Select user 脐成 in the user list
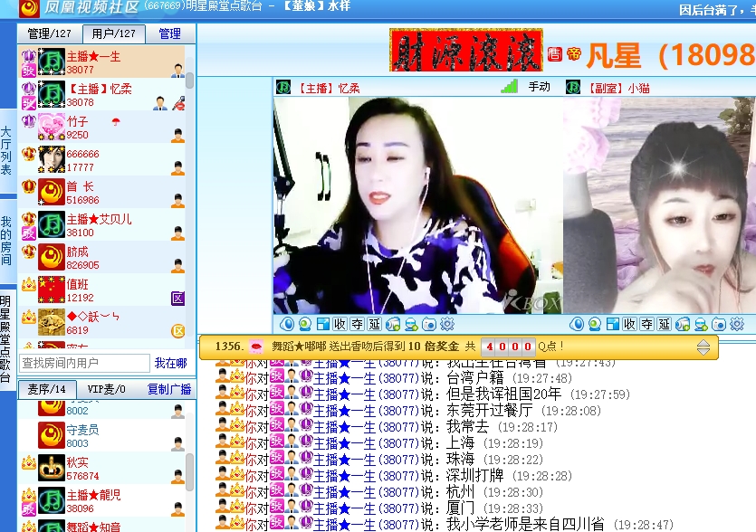Screen dimensions: 756x532 (x=101, y=258)
